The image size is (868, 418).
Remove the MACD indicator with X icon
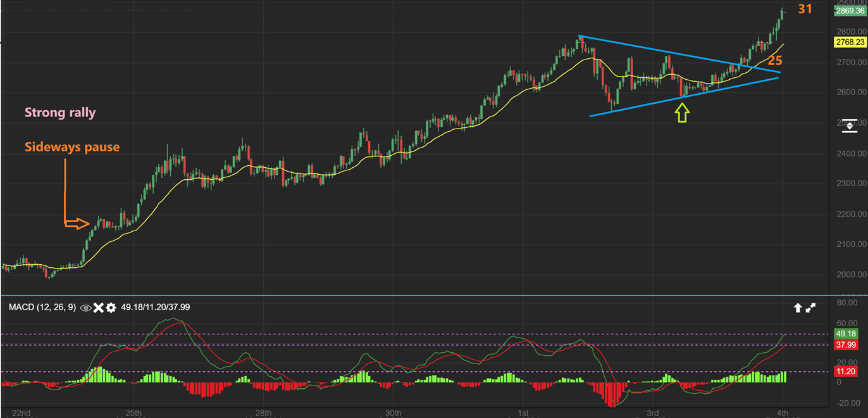[x=98, y=307]
